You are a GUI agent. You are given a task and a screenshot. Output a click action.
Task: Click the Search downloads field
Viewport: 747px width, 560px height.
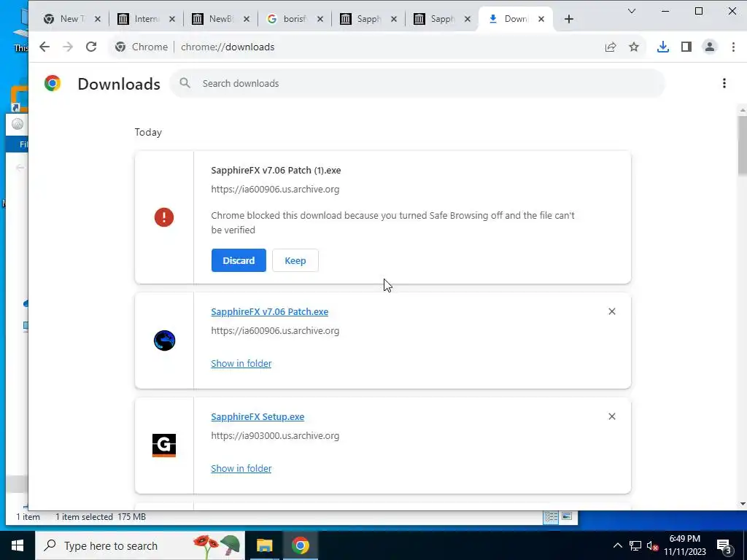pos(417,83)
